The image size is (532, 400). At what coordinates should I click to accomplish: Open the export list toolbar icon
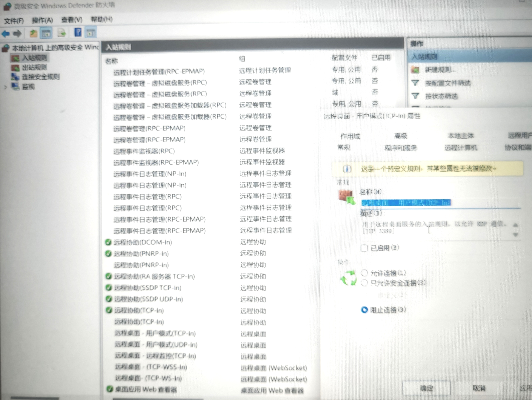point(62,33)
